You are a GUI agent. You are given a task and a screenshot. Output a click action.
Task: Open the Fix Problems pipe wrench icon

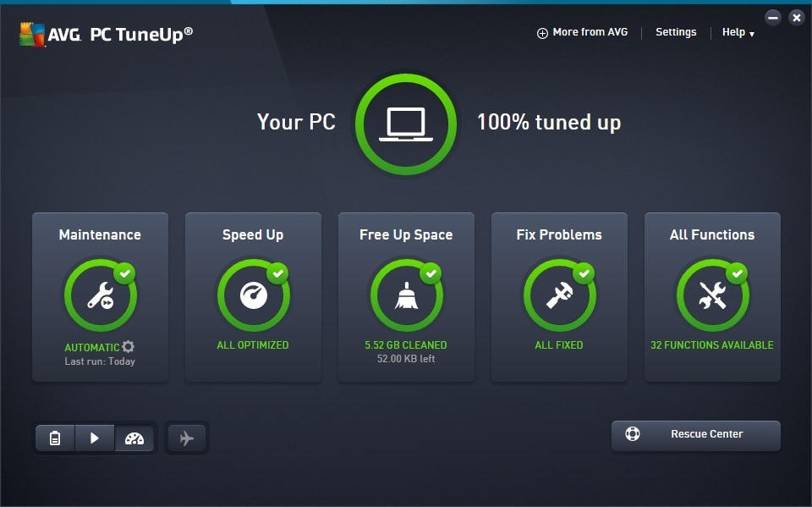560,295
